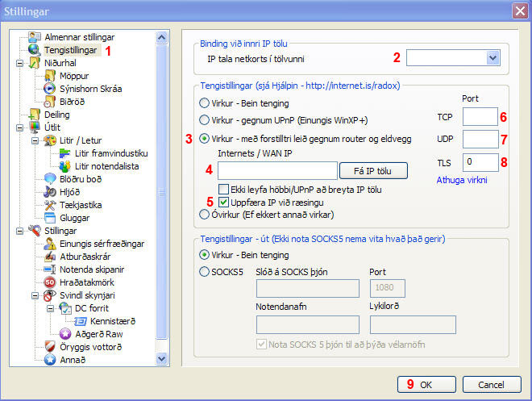Image resolution: width=532 pixels, height=401 pixels.
Task: Collapse the Litir / Letur tree node
Action: pos(33,140)
